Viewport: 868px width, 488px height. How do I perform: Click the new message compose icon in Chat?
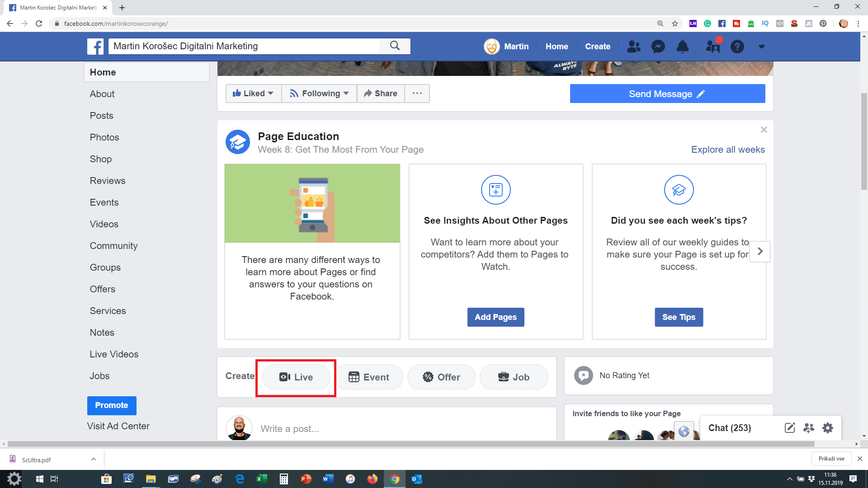tap(789, 428)
